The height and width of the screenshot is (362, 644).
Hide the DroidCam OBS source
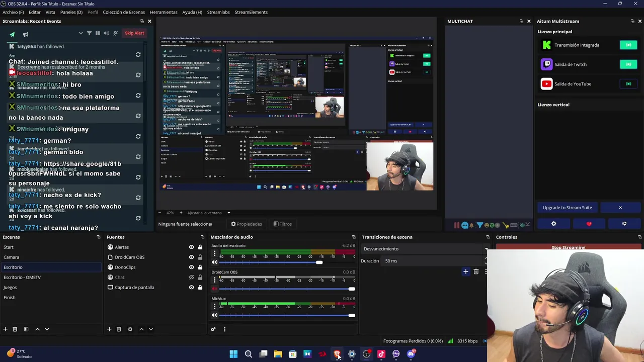tap(191, 257)
